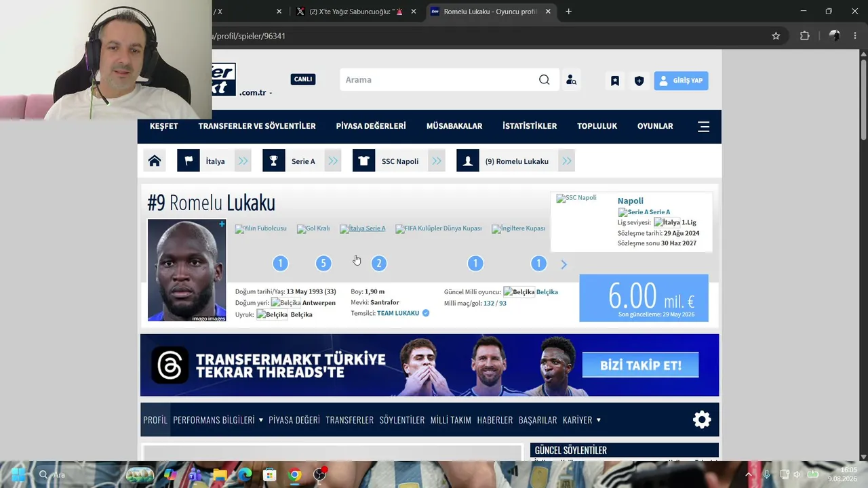Open the Windows Start menu
Image resolution: width=868 pixels, height=488 pixels.
(x=18, y=474)
